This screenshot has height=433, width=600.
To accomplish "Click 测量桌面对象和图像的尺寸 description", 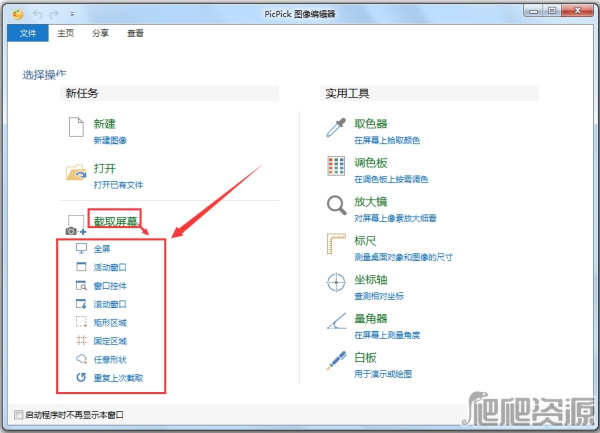I will pyautogui.click(x=403, y=257).
